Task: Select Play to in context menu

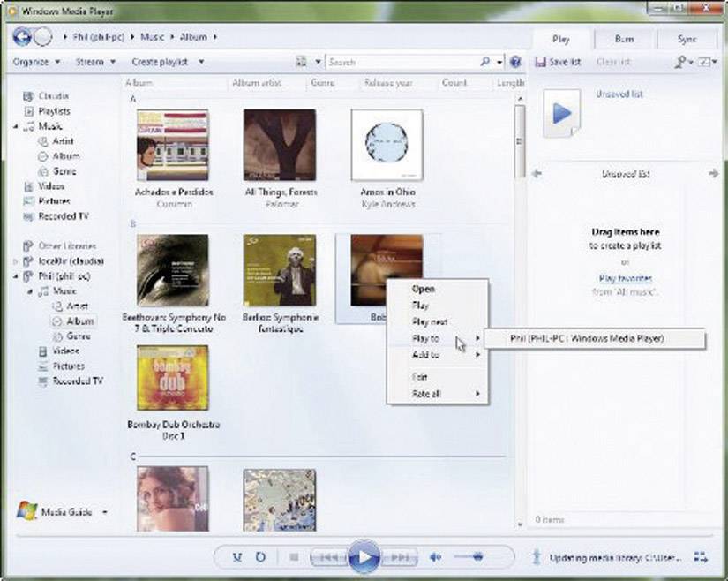Action: 438,338
